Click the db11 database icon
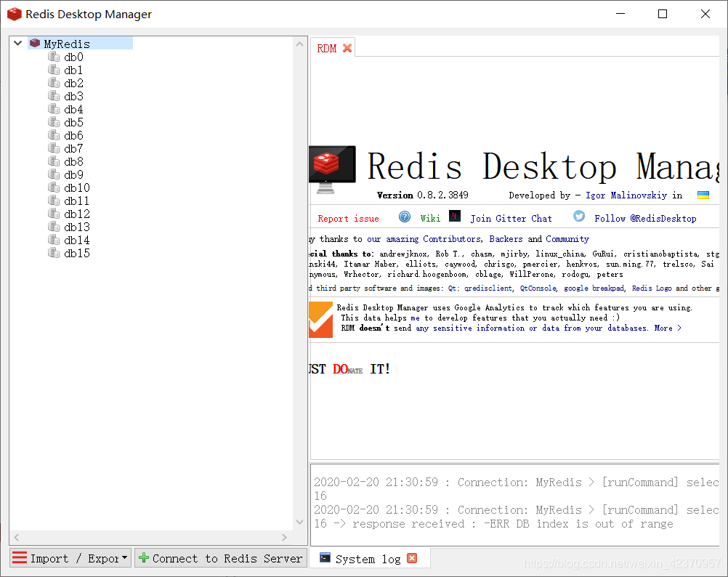Screen dimensions: 728x577 click(54, 201)
